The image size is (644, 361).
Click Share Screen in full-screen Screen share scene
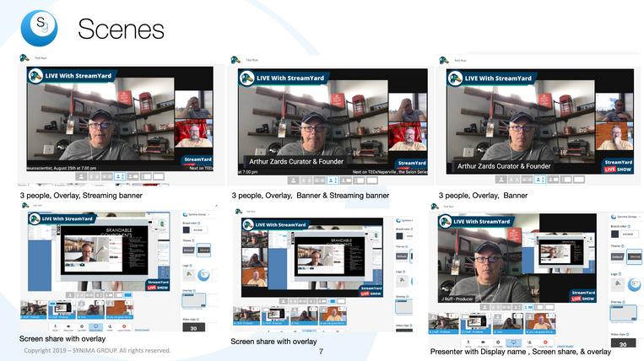(95, 328)
